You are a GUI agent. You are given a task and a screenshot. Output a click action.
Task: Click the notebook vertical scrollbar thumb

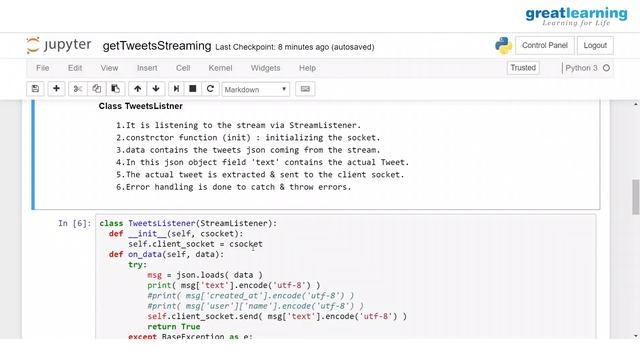point(636,197)
